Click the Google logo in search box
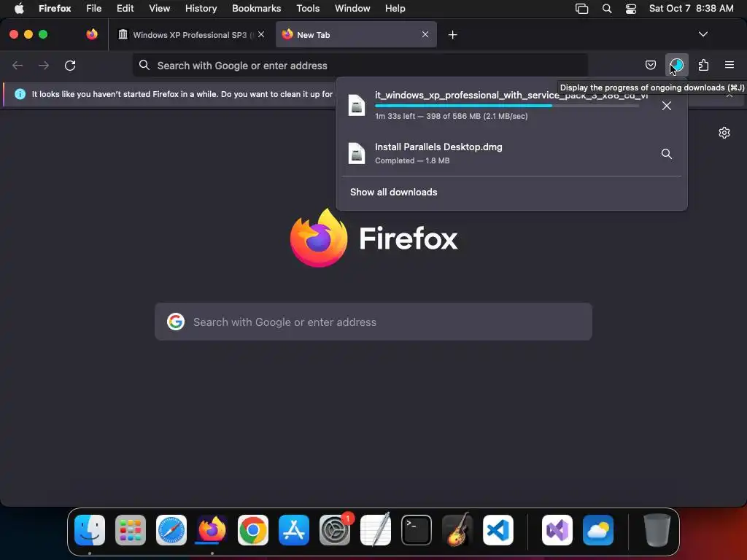The width and height of the screenshot is (747, 560). (x=176, y=322)
